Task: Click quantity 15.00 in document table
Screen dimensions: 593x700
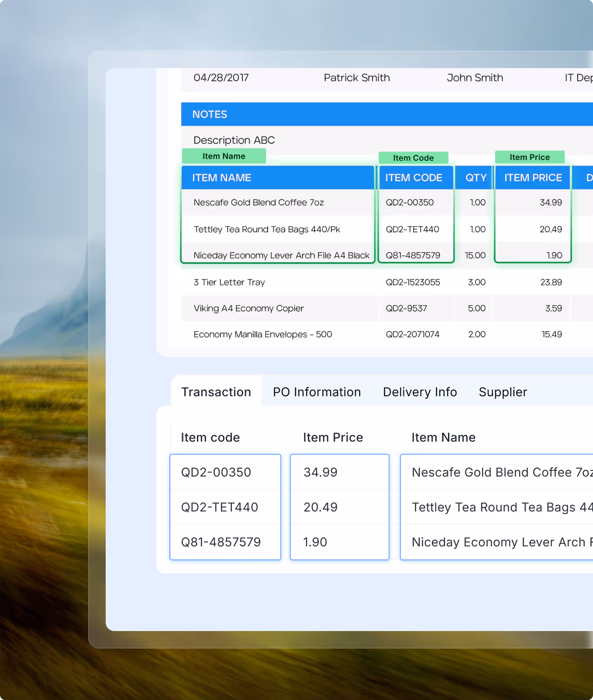Action: pyautogui.click(x=475, y=255)
